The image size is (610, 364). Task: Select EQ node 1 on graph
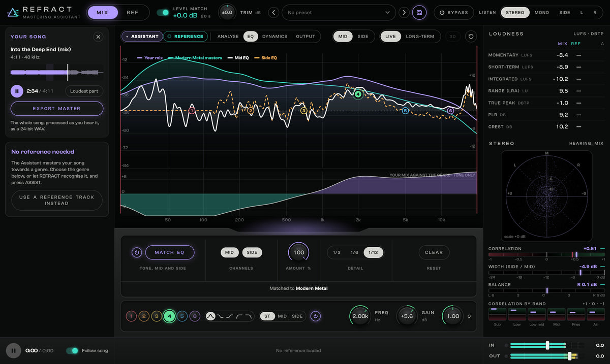[192, 111]
